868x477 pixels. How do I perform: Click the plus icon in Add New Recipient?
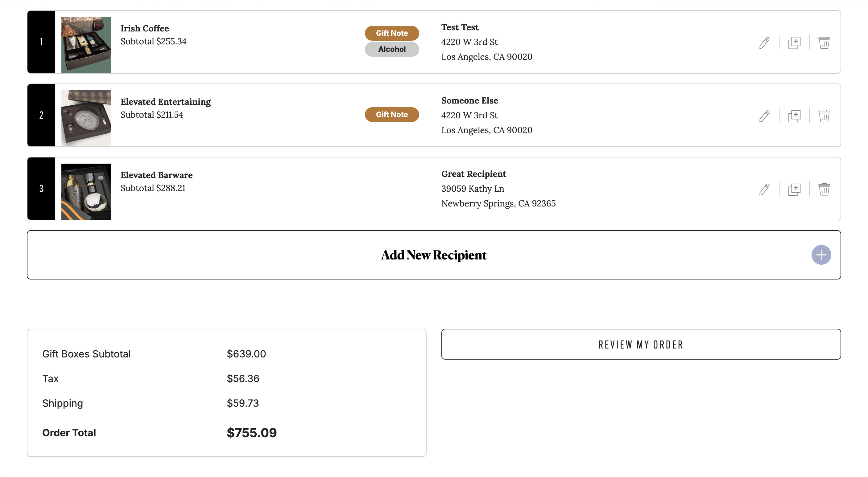[x=821, y=255]
